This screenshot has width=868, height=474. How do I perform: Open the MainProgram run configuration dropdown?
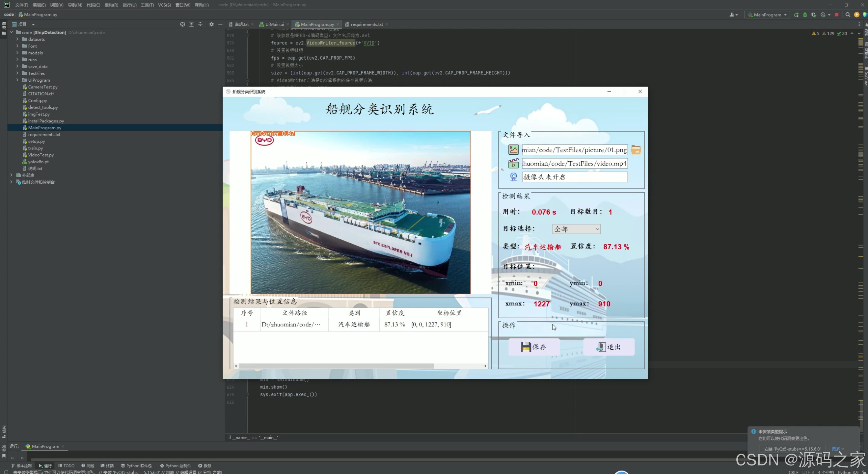click(x=767, y=15)
